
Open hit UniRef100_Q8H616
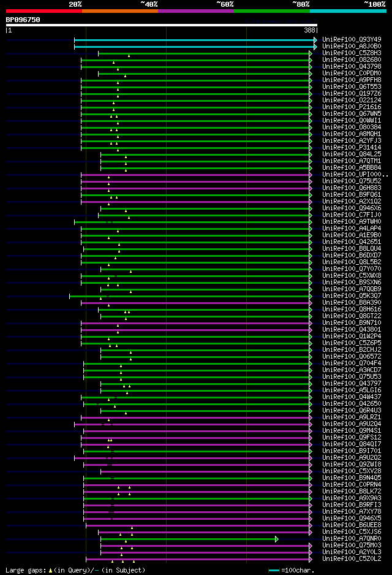tap(352, 309)
